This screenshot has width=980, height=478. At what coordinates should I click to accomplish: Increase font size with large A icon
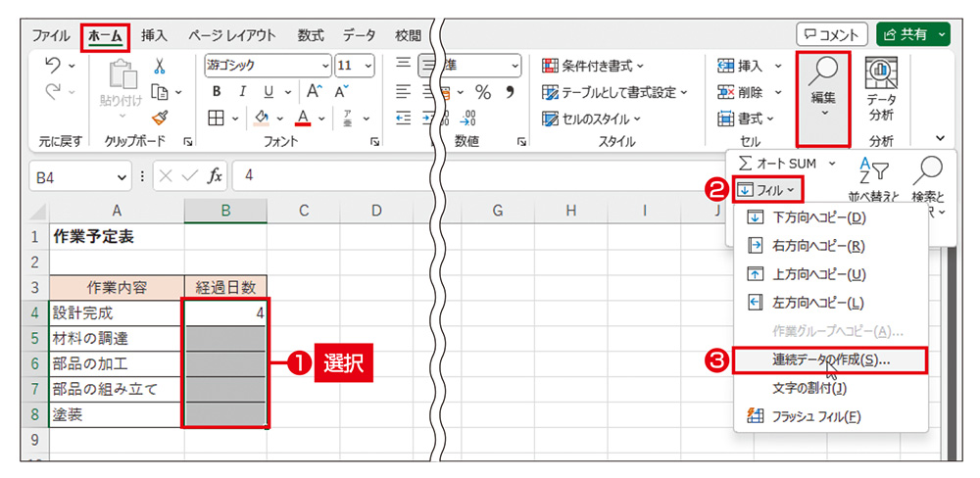coord(314,92)
